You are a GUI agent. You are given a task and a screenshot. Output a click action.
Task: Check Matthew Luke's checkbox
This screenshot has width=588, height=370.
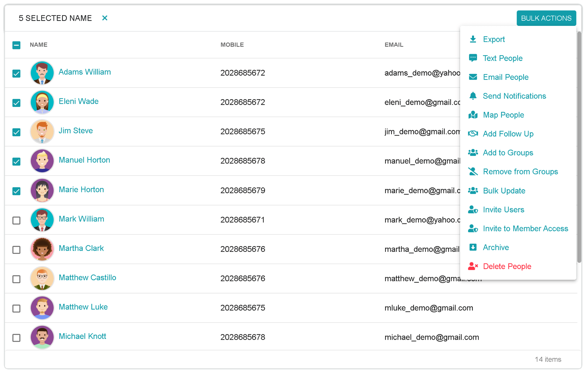tap(16, 308)
